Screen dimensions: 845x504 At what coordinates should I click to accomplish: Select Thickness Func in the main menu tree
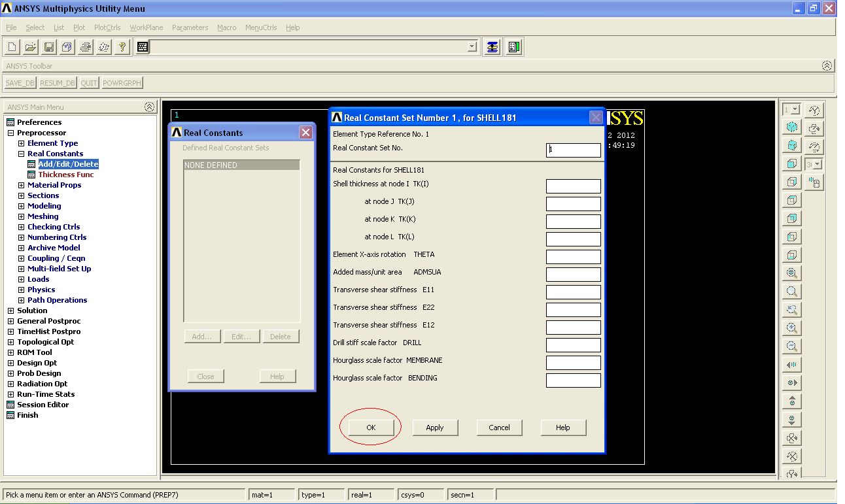tap(66, 175)
